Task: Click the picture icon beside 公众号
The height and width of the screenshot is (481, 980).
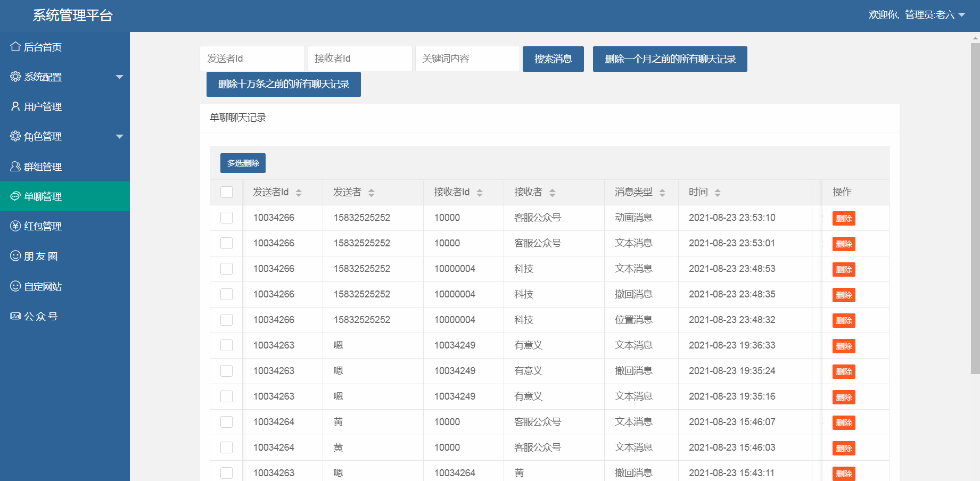Action: click(x=15, y=316)
